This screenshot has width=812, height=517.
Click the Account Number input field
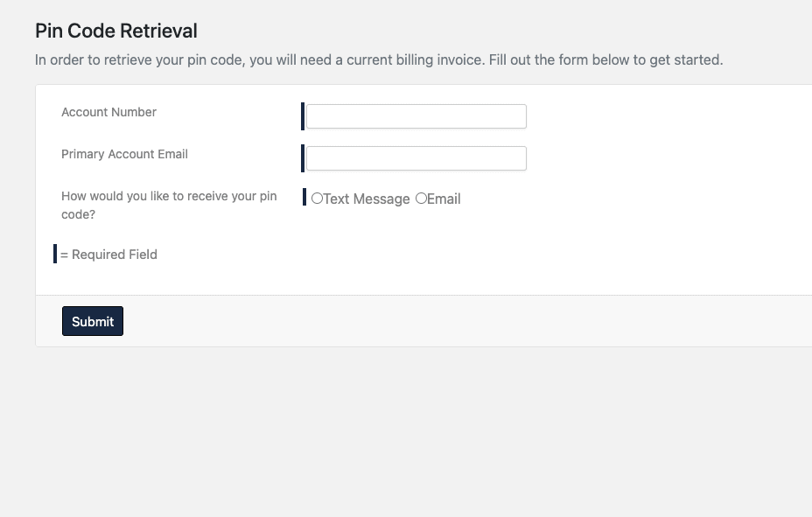(x=416, y=116)
